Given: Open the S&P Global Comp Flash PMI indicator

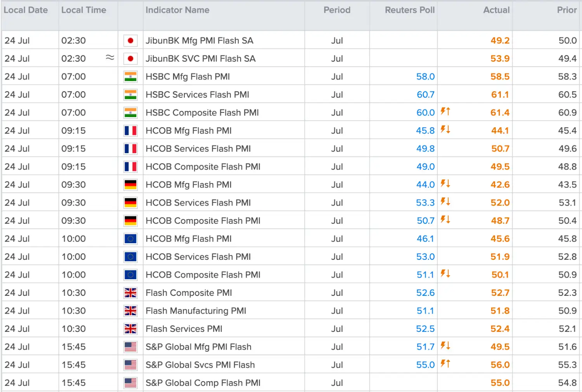Looking at the screenshot, I should pyautogui.click(x=203, y=383).
